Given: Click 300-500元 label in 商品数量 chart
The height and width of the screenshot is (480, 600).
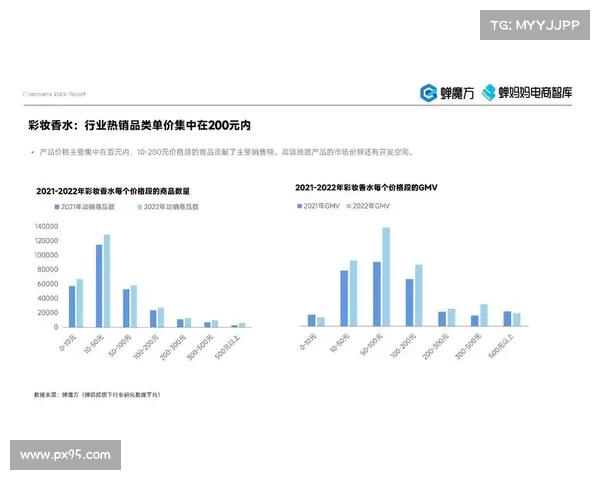Looking at the screenshot, I should tap(200, 347).
